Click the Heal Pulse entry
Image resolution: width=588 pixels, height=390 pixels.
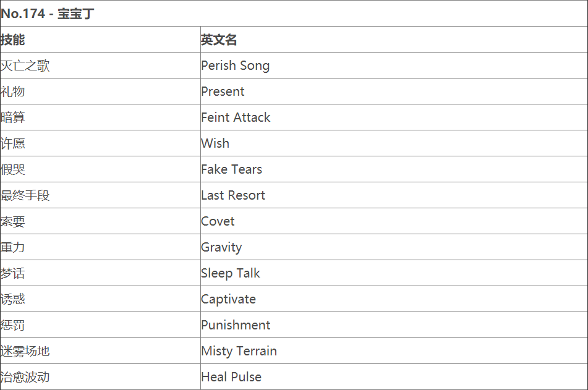[231, 377]
